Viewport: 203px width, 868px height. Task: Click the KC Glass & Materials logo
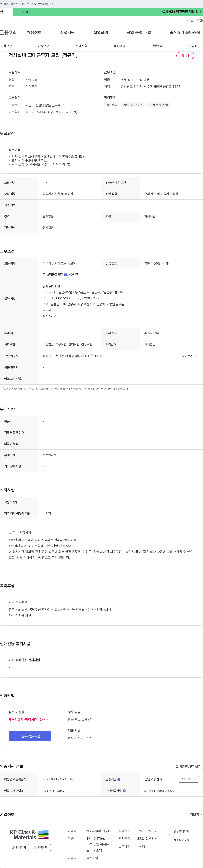tap(29, 835)
